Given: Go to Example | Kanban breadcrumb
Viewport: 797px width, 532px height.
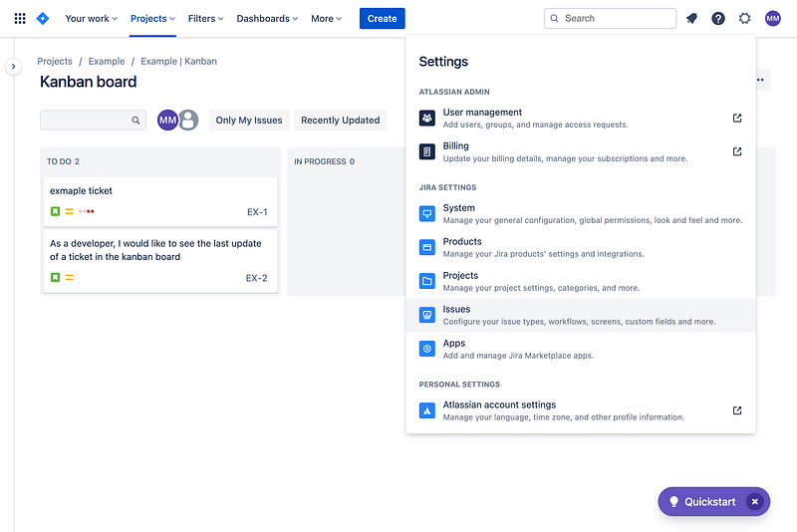Looking at the screenshot, I should pos(178,62).
